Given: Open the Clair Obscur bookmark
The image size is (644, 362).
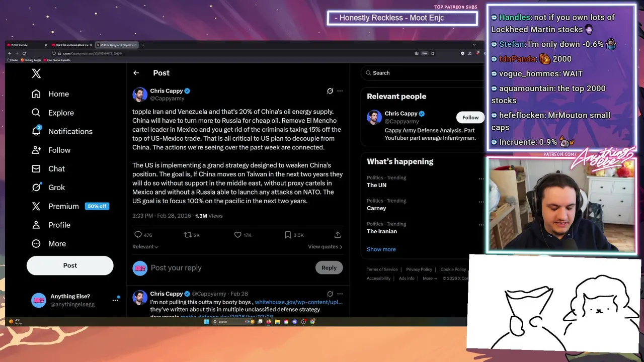Looking at the screenshot, I should (57, 60).
